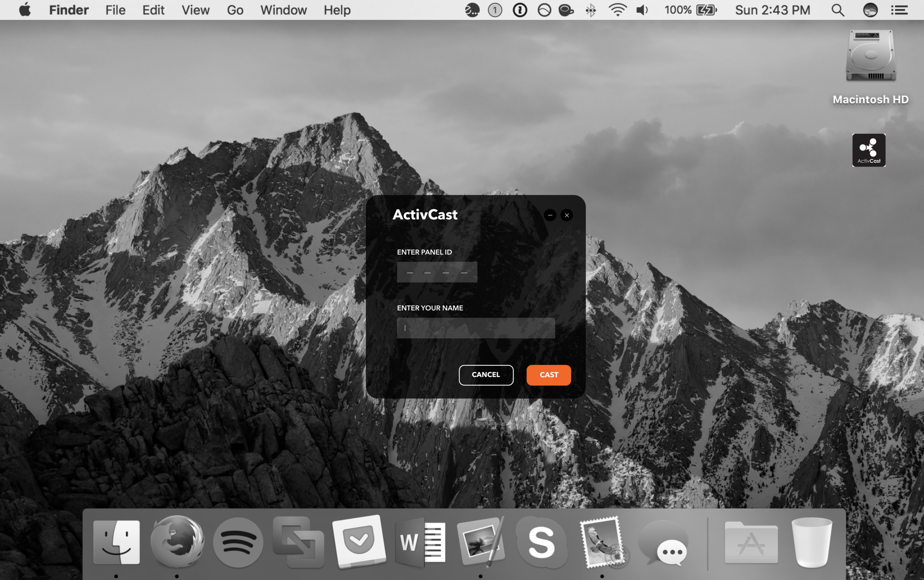
Task: Open Spotlight search
Action: tap(838, 10)
